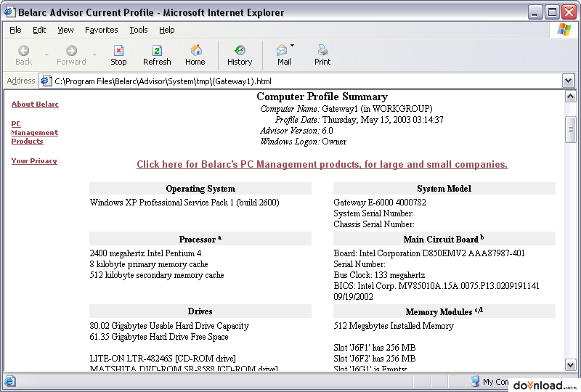Click the 'Windows Logon: Owner' line

tap(303, 142)
